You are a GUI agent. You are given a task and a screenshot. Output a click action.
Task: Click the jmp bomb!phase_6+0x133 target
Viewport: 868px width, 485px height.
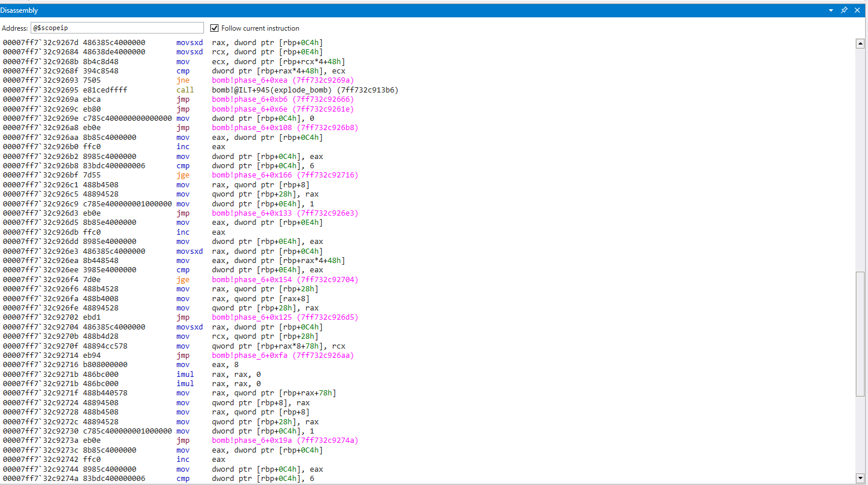click(285, 213)
